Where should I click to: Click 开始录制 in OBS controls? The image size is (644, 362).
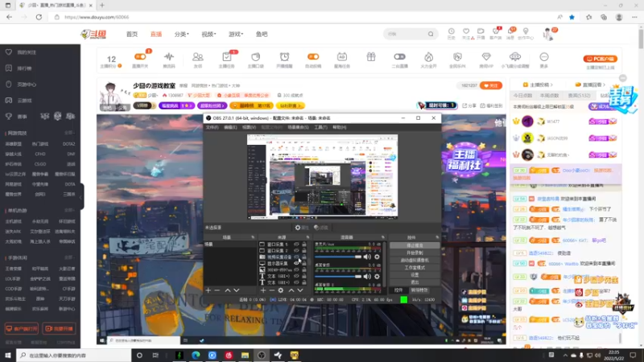pos(415,253)
